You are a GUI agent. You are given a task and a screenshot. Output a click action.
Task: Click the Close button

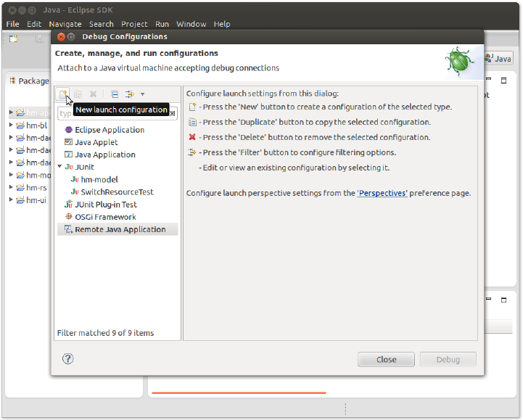pos(386,360)
